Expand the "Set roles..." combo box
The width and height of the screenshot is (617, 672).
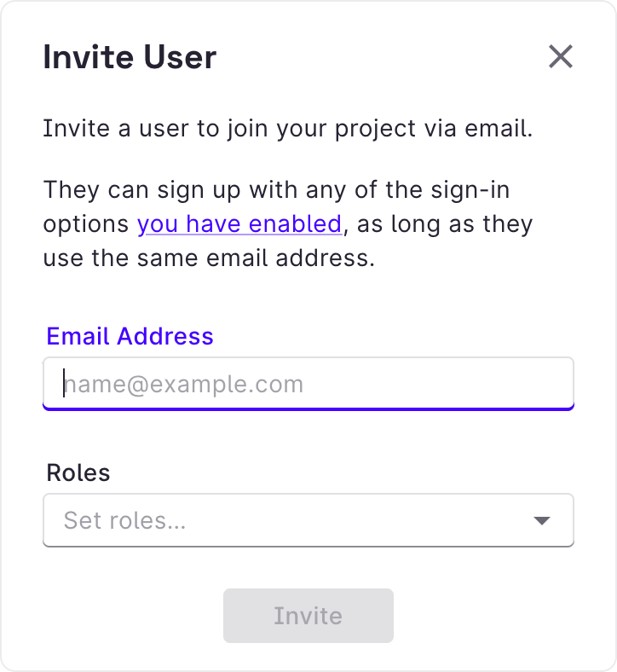(308, 520)
